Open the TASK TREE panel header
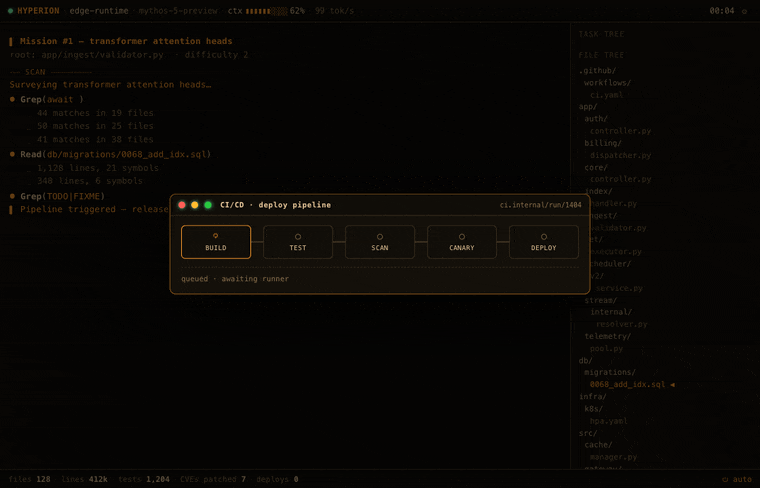The height and width of the screenshot is (488, 760). coord(601,34)
